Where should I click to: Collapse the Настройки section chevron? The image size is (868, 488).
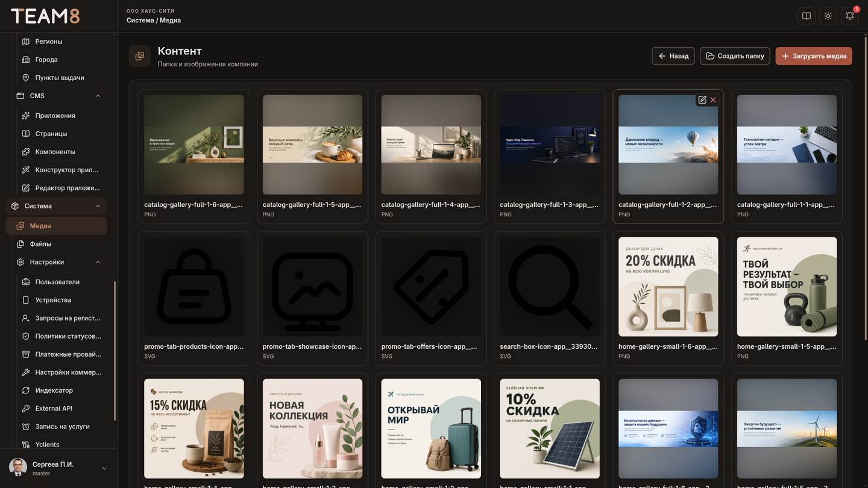98,262
